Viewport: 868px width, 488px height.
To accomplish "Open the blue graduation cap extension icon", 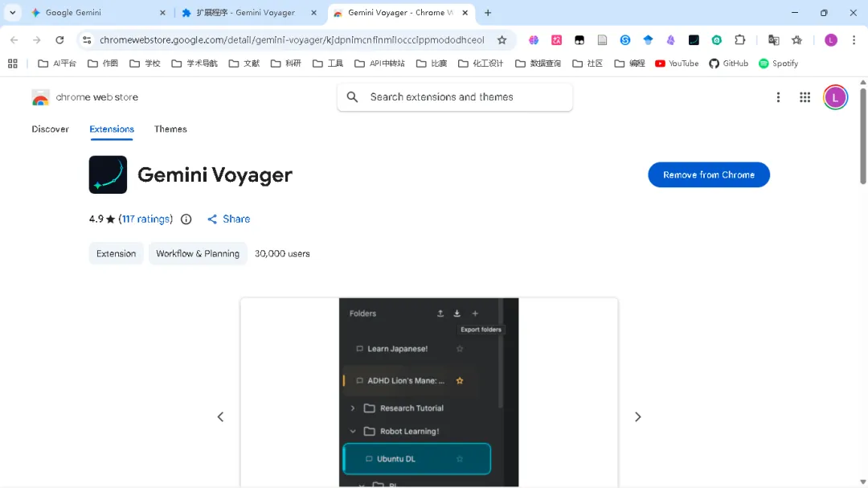I will click(648, 40).
